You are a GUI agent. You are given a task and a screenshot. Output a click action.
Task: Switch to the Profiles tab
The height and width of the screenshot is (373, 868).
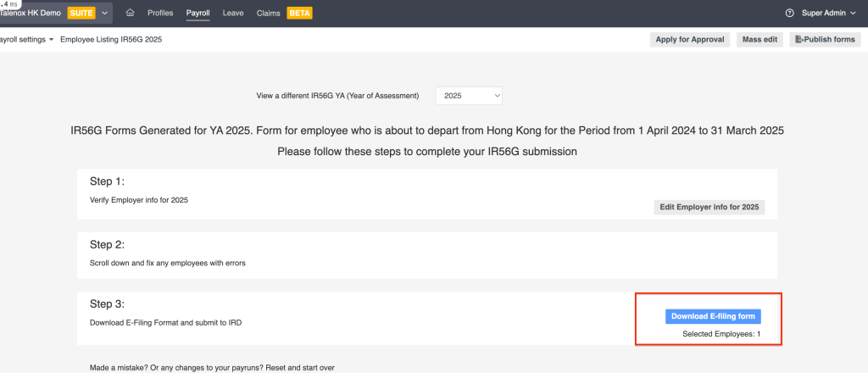pos(160,14)
